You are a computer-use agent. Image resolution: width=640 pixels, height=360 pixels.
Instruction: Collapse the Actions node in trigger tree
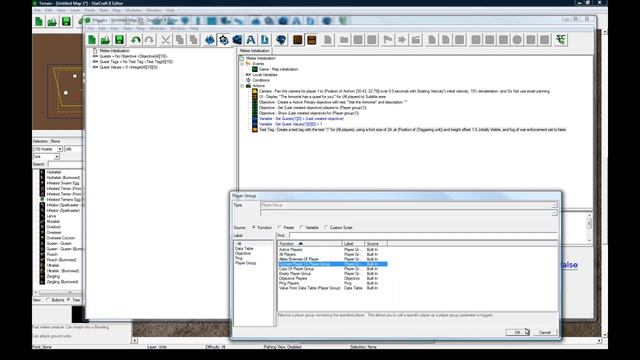coord(242,86)
